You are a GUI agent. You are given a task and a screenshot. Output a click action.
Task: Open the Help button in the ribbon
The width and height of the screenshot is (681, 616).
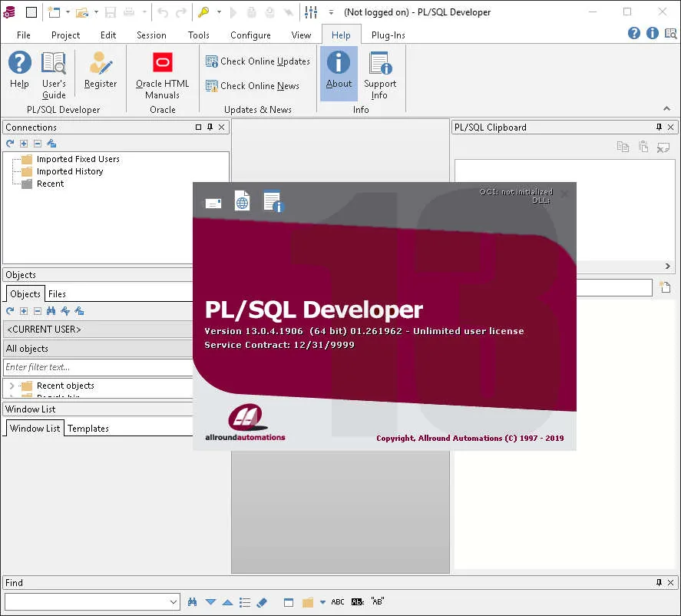(19, 70)
